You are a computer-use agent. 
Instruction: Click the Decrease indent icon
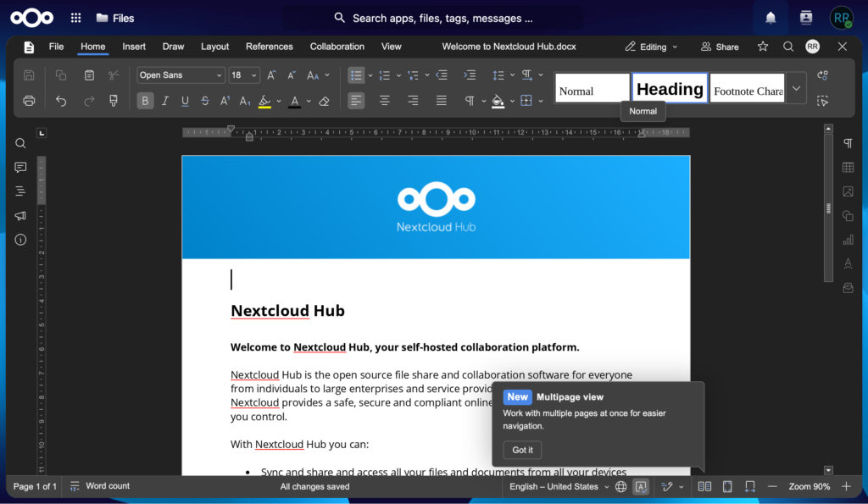tap(441, 75)
